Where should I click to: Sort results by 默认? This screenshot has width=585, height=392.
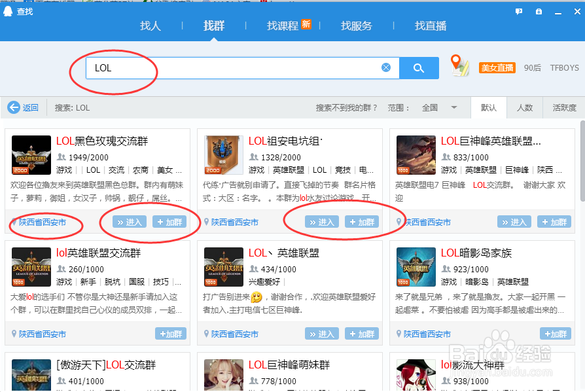pyautogui.click(x=489, y=108)
